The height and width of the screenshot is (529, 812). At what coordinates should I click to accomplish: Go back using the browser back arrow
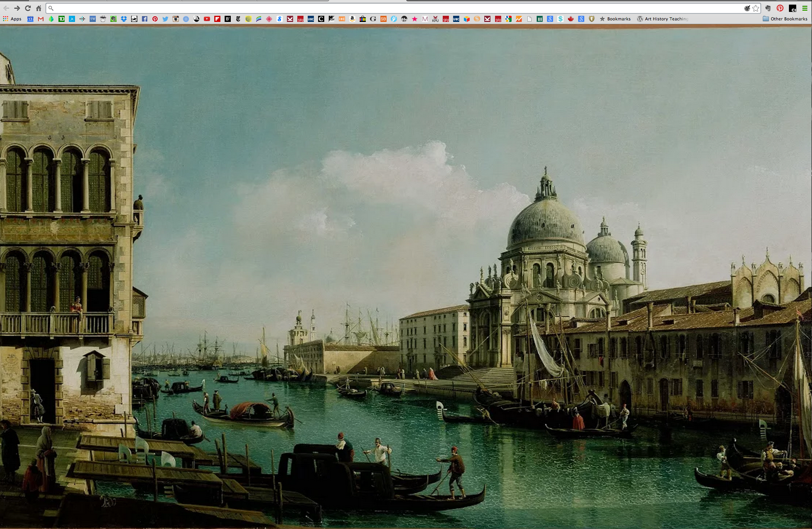click(x=6, y=8)
